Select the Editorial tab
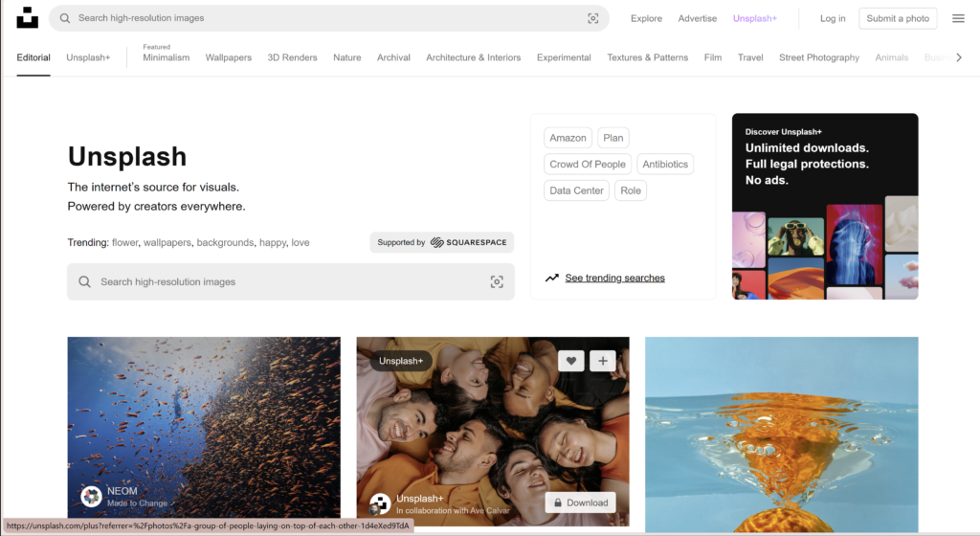 coord(33,57)
